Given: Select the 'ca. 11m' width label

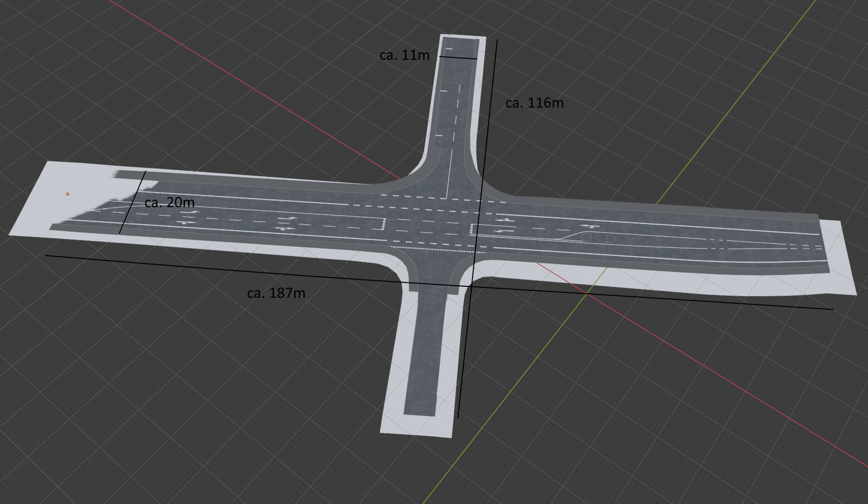Looking at the screenshot, I should pyautogui.click(x=404, y=55).
